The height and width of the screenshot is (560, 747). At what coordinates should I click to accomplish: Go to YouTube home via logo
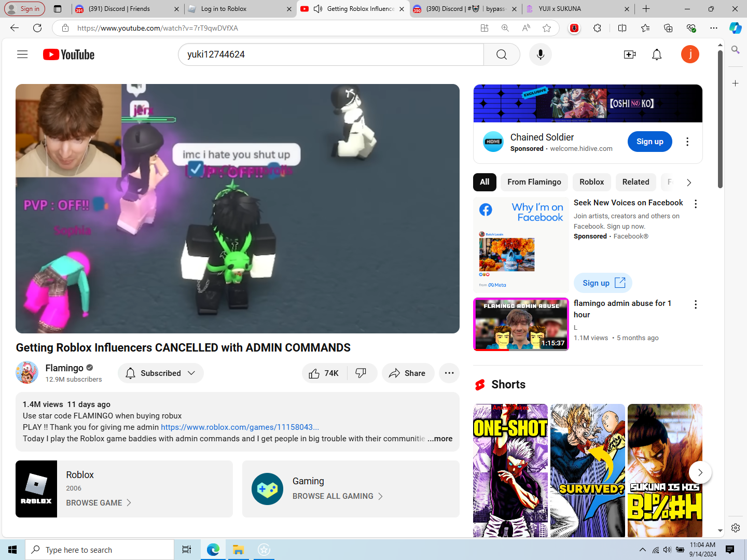[x=68, y=54]
